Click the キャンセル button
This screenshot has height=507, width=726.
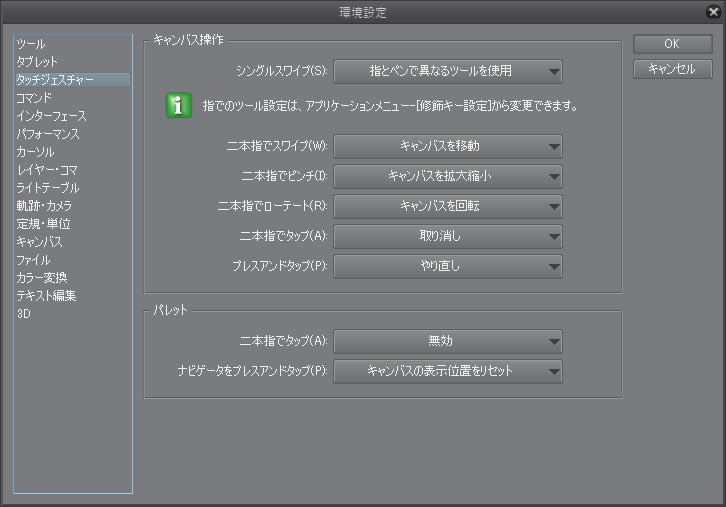(672, 69)
